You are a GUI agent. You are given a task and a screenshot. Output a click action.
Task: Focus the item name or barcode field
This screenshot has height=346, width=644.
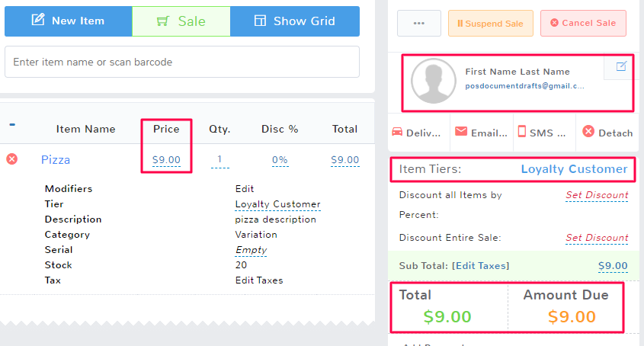coord(181,62)
